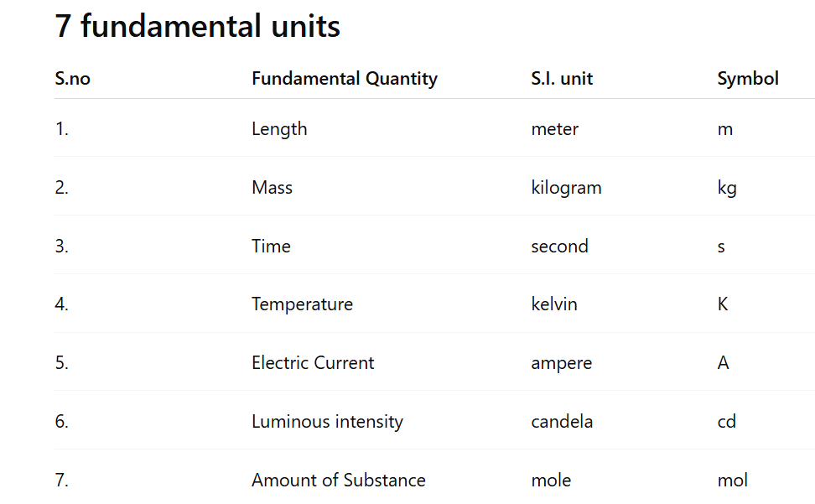Viewport: 815px width, 504px height.
Task: Select the "Temperature" quantity cell
Action: pyautogui.click(x=302, y=304)
